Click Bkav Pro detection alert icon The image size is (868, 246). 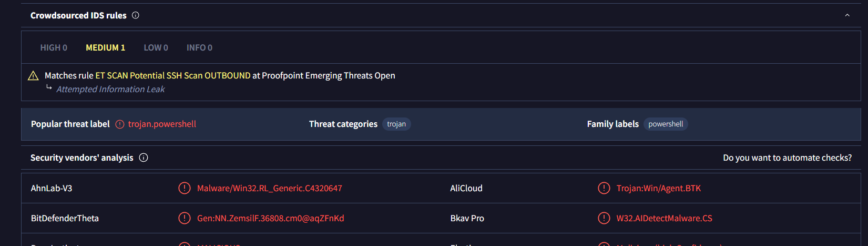[604, 218]
